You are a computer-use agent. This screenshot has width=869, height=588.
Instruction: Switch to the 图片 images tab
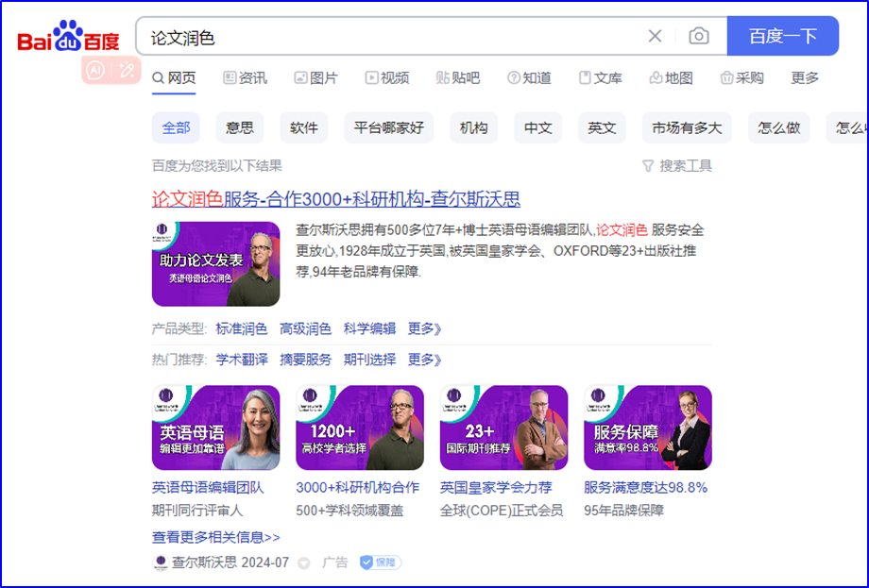click(x=315, y=77)
